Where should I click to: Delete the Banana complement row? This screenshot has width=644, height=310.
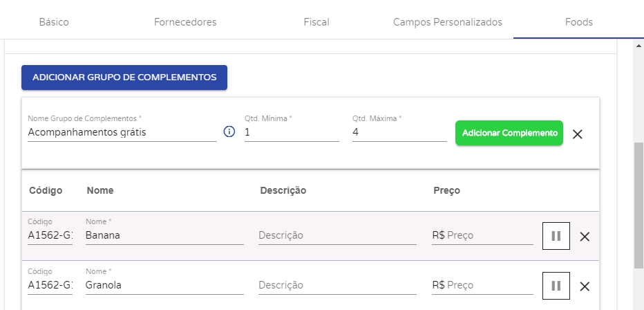tap(585, 237)
